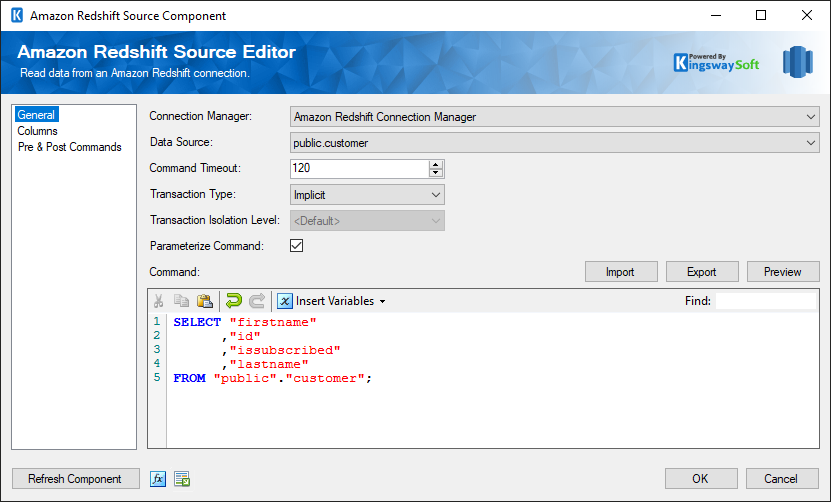The image size is (831, 502).
Task: Click the green Undo arrow icon
Action: pyautogui.click(x=233, y=301)
